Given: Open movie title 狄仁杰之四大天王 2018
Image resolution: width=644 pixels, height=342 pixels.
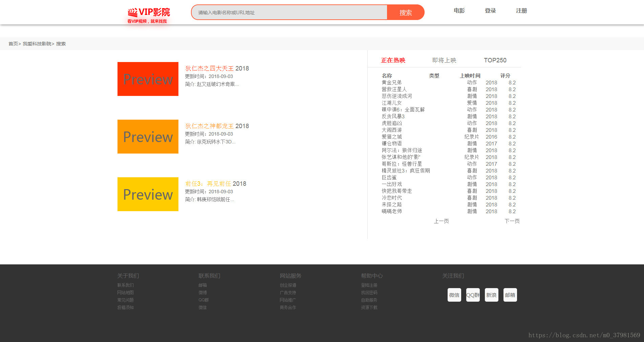Looking at the screenshot, I should point(217,68).
